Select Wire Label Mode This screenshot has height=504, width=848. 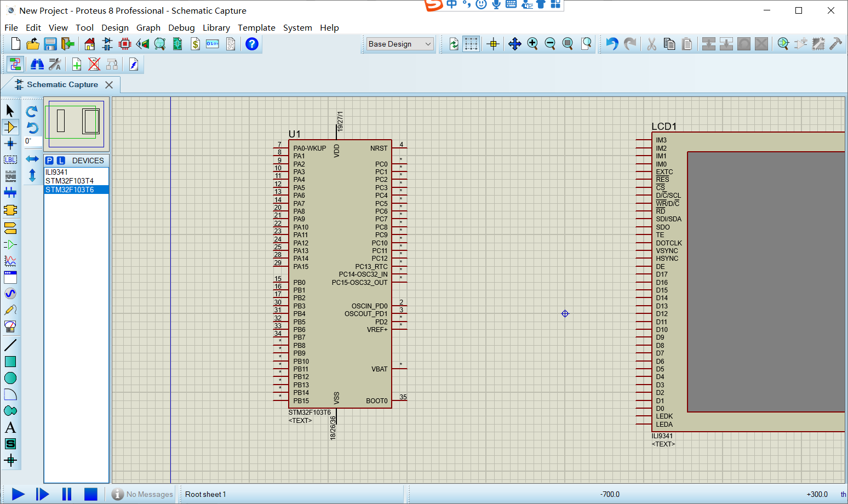point(10,160)
